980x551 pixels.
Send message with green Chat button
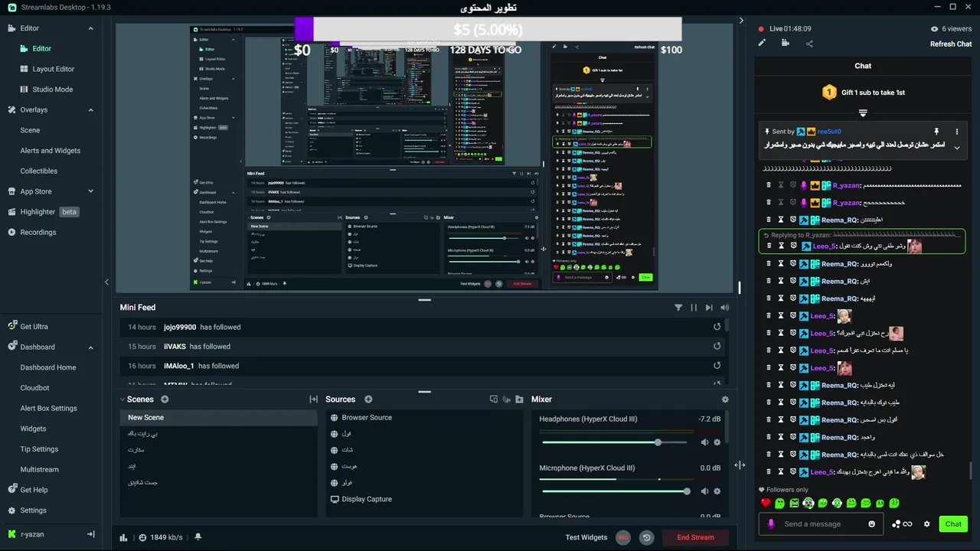[953, 524]
